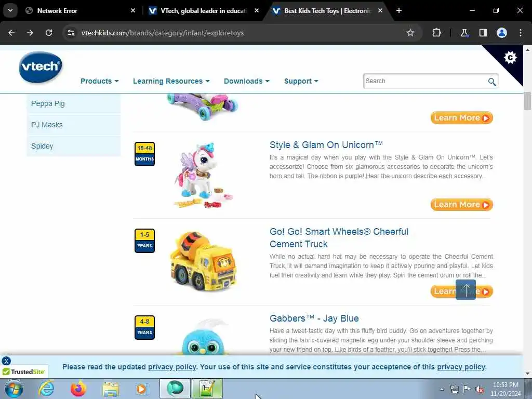The width and height of the screenshot is (532, 399).
Task: Open the tab search dropdown
Action: coord(10,10)
